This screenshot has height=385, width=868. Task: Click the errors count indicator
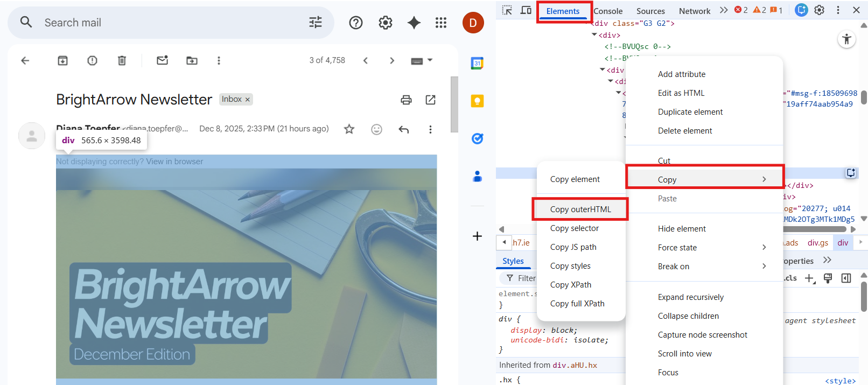(741, 10)
